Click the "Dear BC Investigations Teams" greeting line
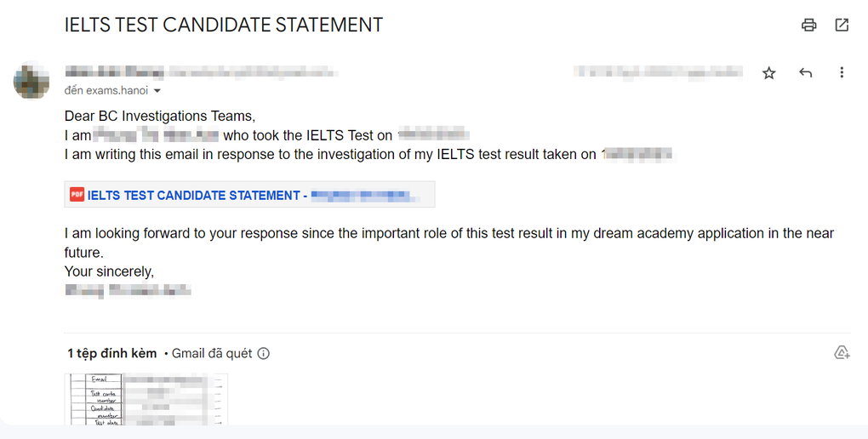This screenshot has width=868, height=439. tap(160, 117)
